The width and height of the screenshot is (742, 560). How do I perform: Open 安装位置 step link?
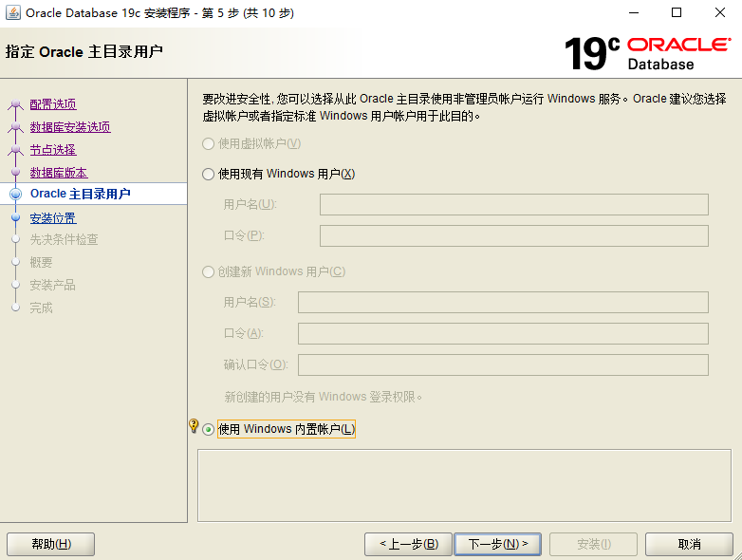click(53, 218)
